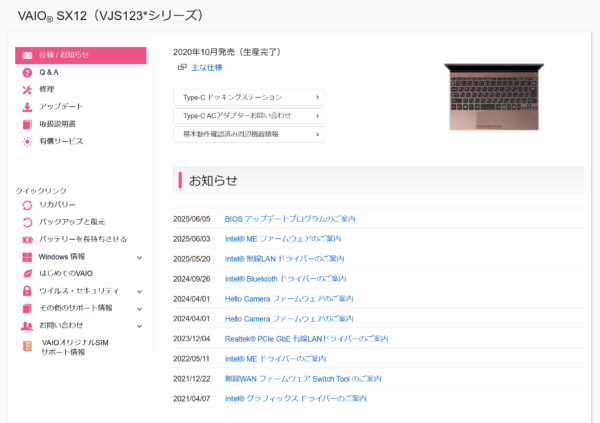Expand the お問い合わせ chevron
Image resolution: width=600 pixels, height=423 pixels.
[139, 326]
